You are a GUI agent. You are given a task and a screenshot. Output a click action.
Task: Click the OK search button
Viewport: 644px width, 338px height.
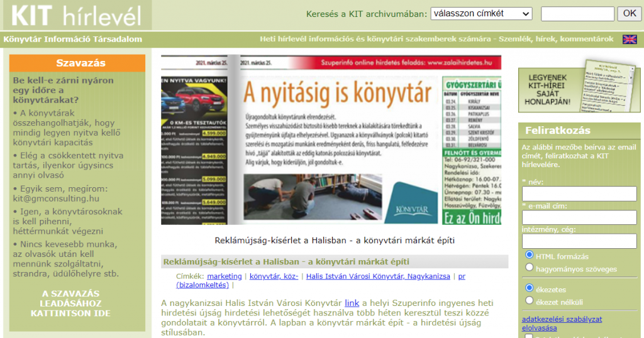(x=629, y=14)
